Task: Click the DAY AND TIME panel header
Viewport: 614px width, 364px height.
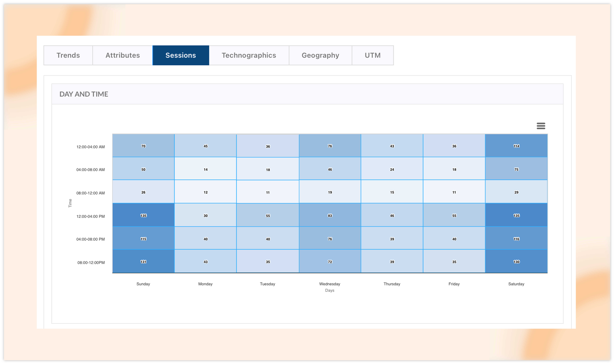Action: pos(84,94)
